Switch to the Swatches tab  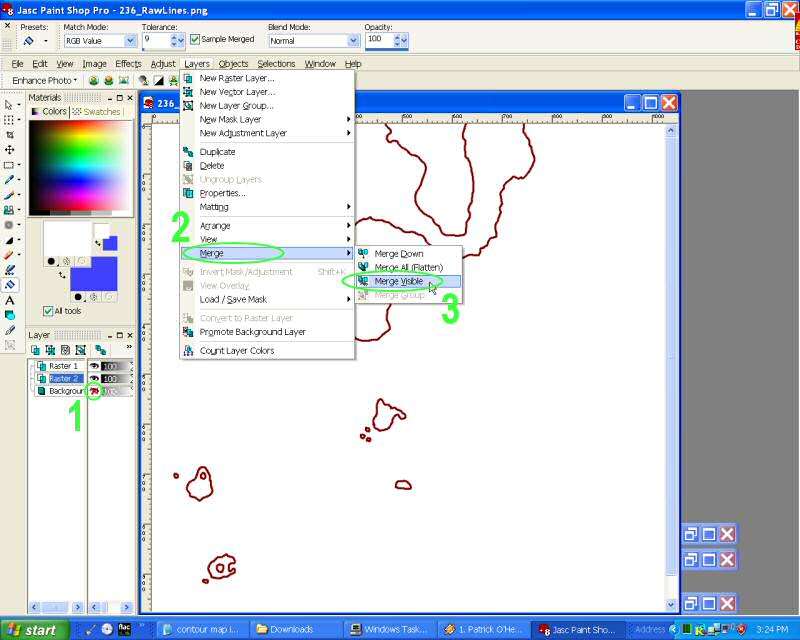(x=96, y=112)
